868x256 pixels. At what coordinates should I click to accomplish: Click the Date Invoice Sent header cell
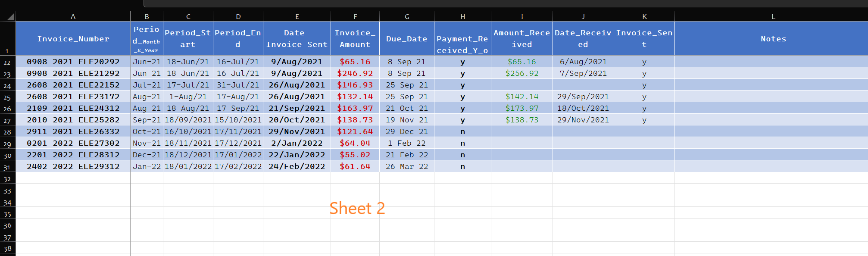coord(297,38)
